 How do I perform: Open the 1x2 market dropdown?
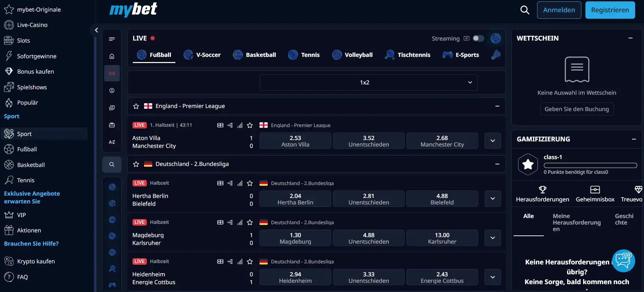(368, 82)
